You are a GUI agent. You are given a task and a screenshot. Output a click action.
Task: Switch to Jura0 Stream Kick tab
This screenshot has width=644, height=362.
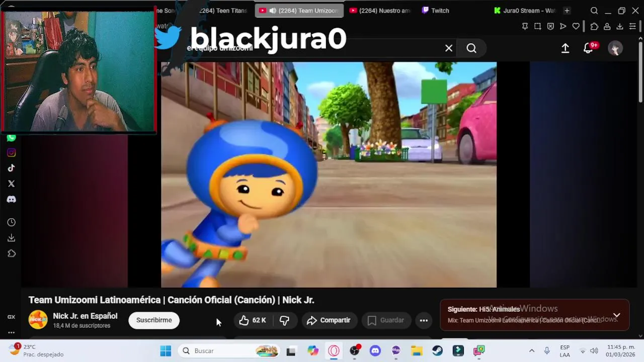pos(524,11)
